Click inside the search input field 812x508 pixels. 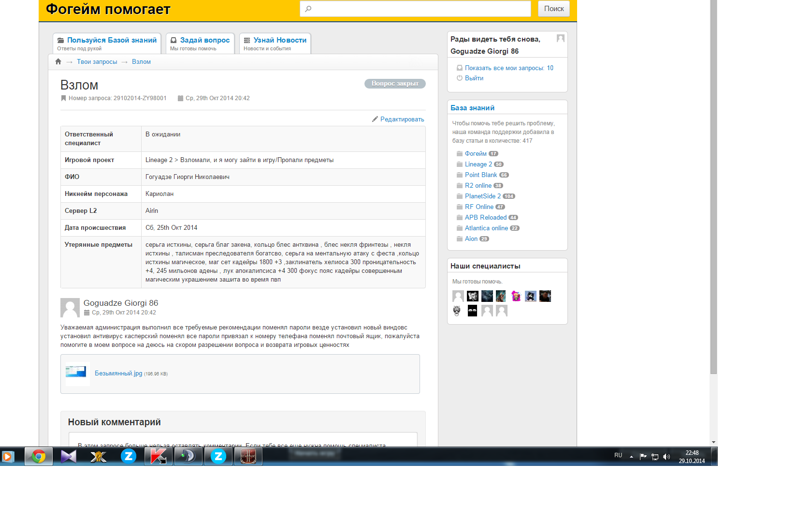415,9
